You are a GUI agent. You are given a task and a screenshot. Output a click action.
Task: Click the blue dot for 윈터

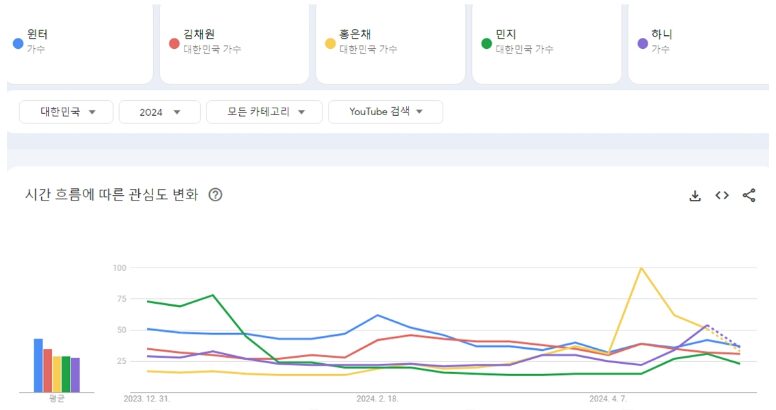pyautogui.click(x=18, y=43)
